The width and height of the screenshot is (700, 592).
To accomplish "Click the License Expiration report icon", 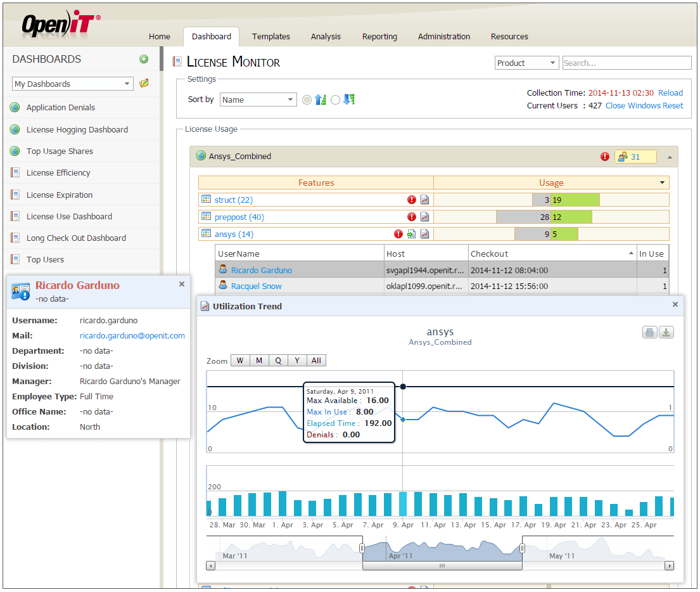I will coord(15,195).
